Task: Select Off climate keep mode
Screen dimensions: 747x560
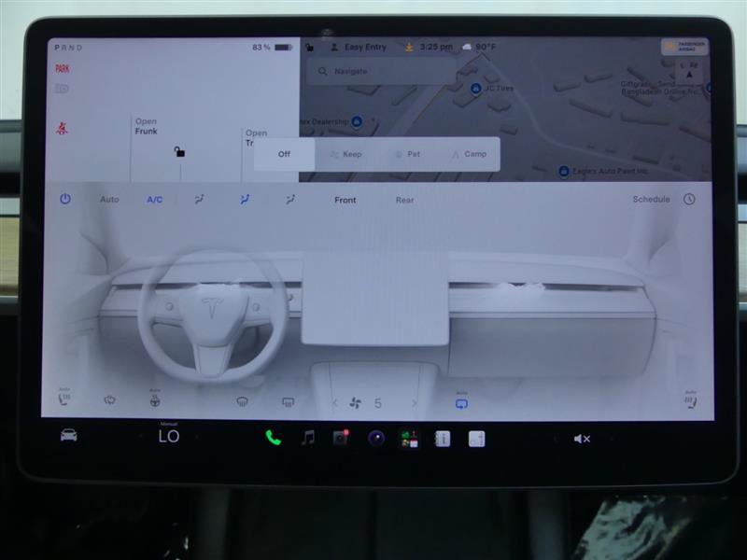Action: [x=284, y=154]
